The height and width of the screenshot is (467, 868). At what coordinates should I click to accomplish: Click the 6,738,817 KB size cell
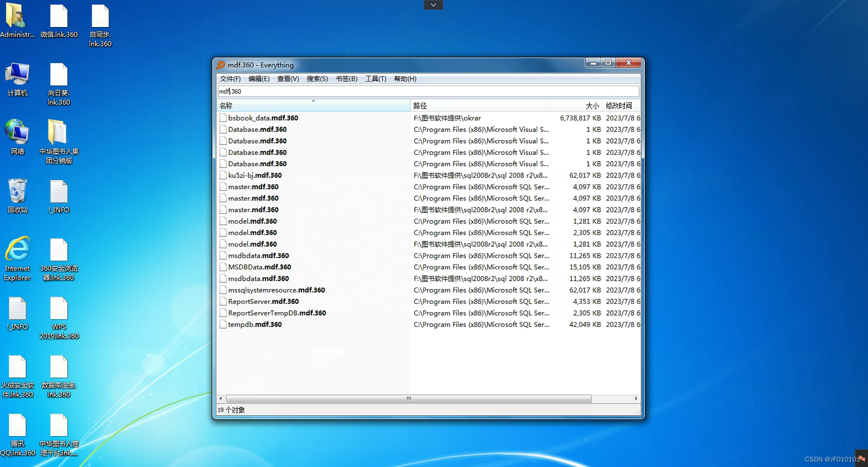(x=580, y=118)
